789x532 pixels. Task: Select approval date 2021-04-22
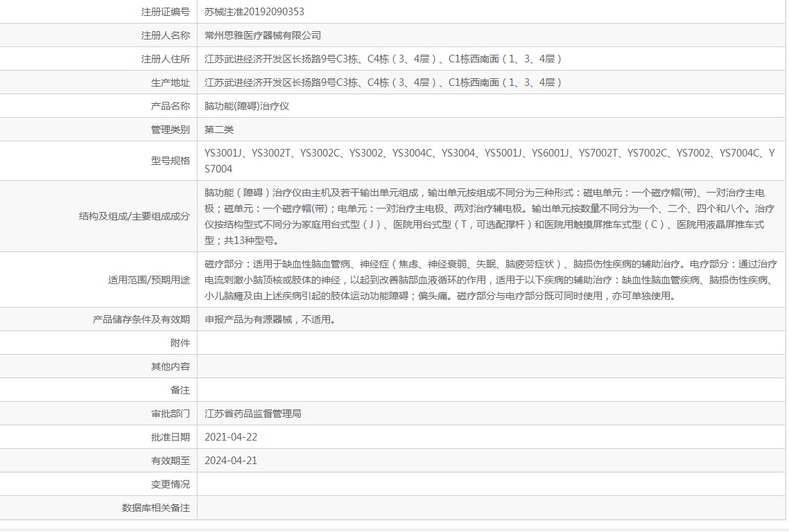pos(231,438)
